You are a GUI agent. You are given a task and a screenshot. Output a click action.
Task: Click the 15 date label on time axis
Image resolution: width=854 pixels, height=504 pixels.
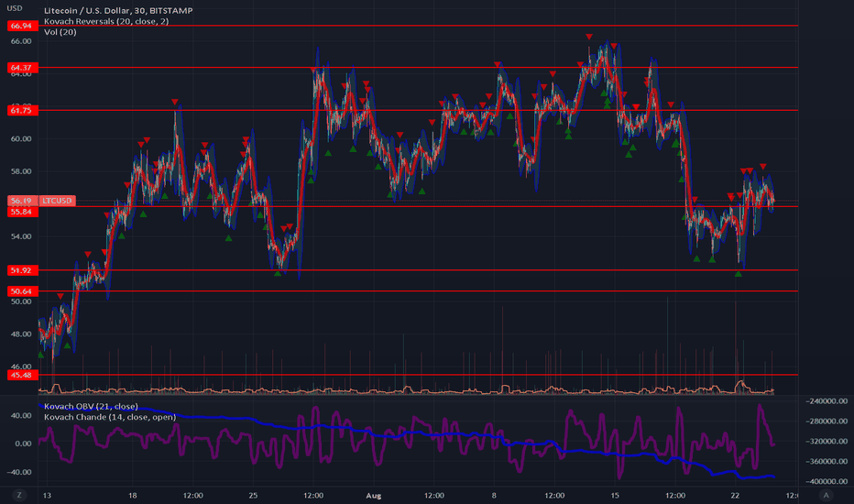pyautogui.click(x=615, y=495)
